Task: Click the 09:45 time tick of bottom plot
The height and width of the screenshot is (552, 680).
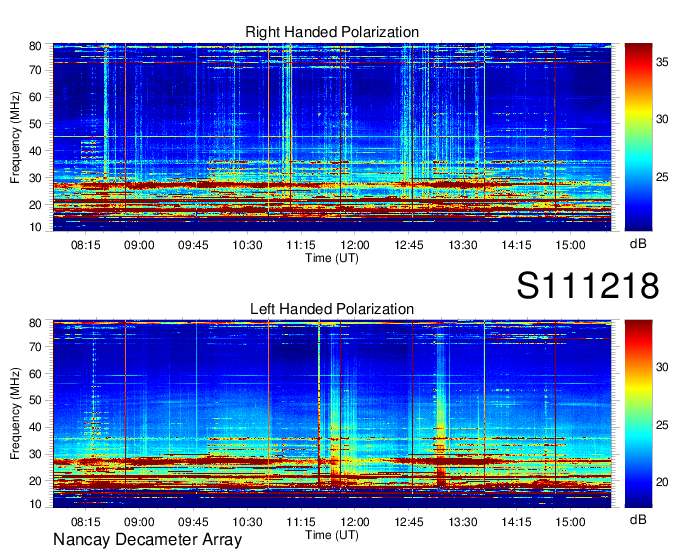Action: pyautogui.click(x=193, y=522)
